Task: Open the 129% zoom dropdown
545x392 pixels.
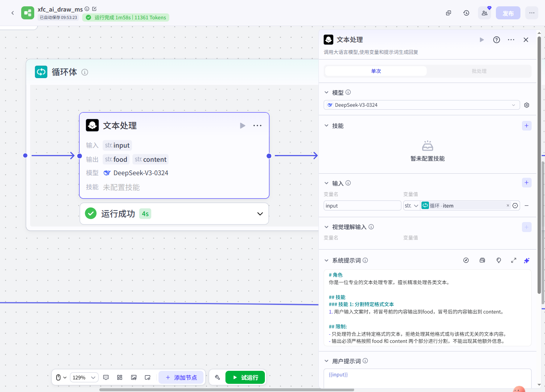Action: (x=84, y=377)
